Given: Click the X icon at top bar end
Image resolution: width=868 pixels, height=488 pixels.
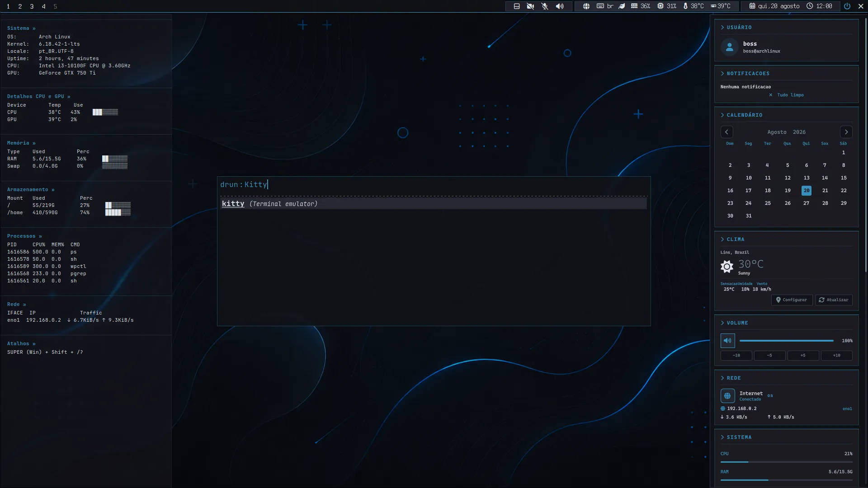Looking at the screenshot, I should (861, 6).
